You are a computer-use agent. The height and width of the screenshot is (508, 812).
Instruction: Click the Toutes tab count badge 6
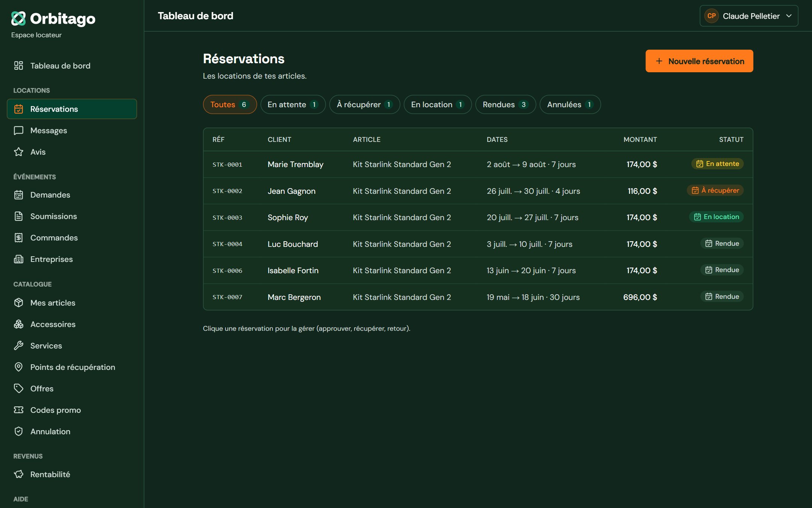(x=244, y=105)
